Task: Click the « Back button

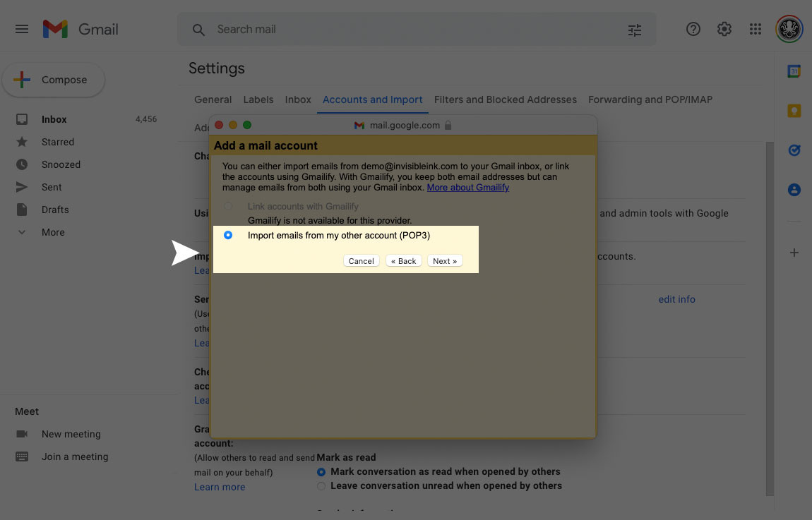Action: click(x=403, y=261)
